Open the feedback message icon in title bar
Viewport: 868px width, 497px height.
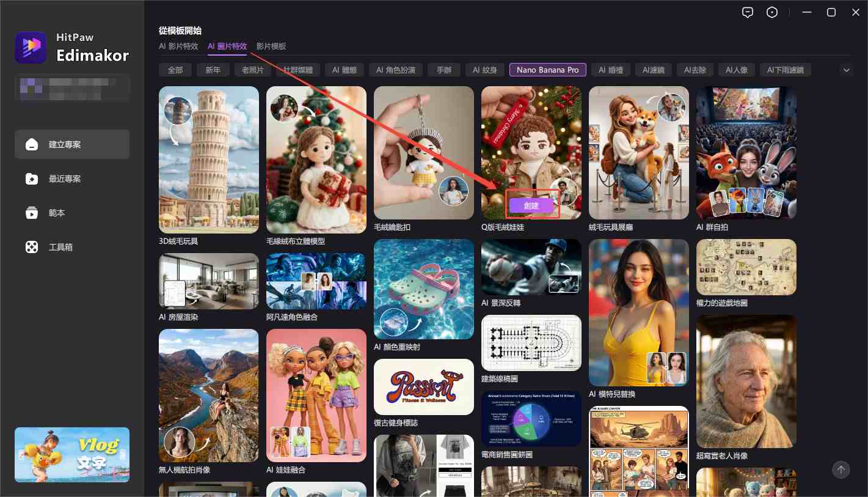click(748, 12)
